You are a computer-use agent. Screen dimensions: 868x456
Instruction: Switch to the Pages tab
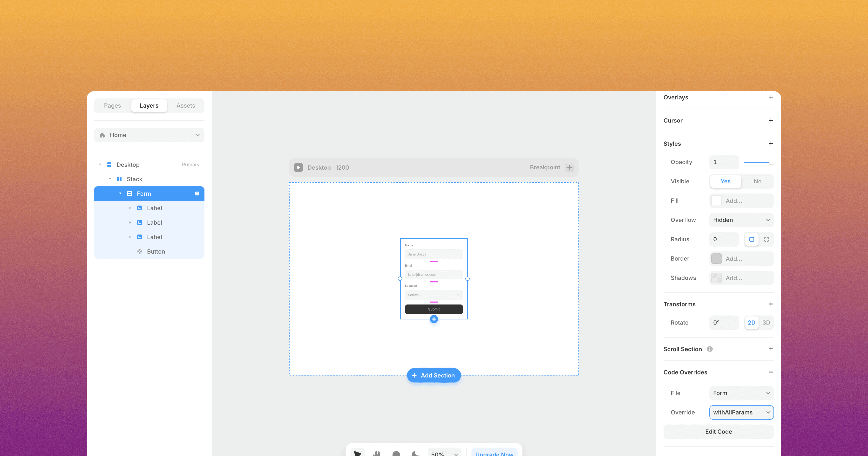(113, 105)
